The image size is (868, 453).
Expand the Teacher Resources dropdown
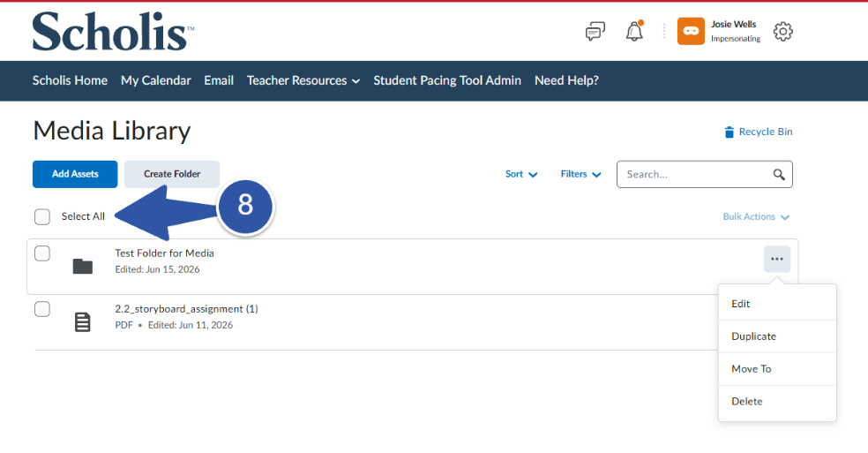point(303,80)
